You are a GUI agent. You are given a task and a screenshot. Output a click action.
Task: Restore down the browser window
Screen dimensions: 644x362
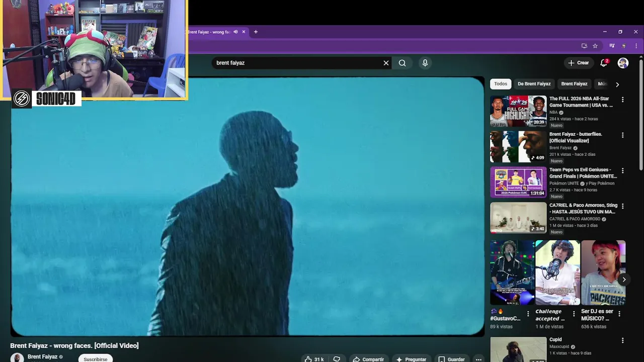[x=620, y=32]
